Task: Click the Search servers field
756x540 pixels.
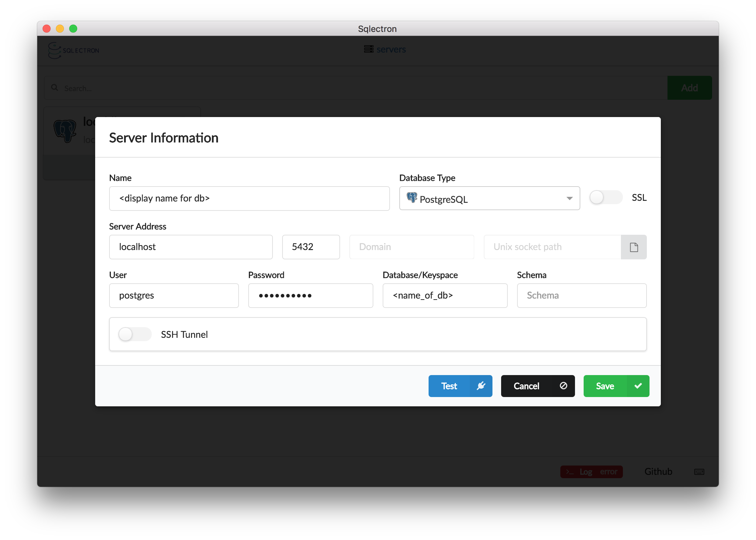Action: [355, 88]
